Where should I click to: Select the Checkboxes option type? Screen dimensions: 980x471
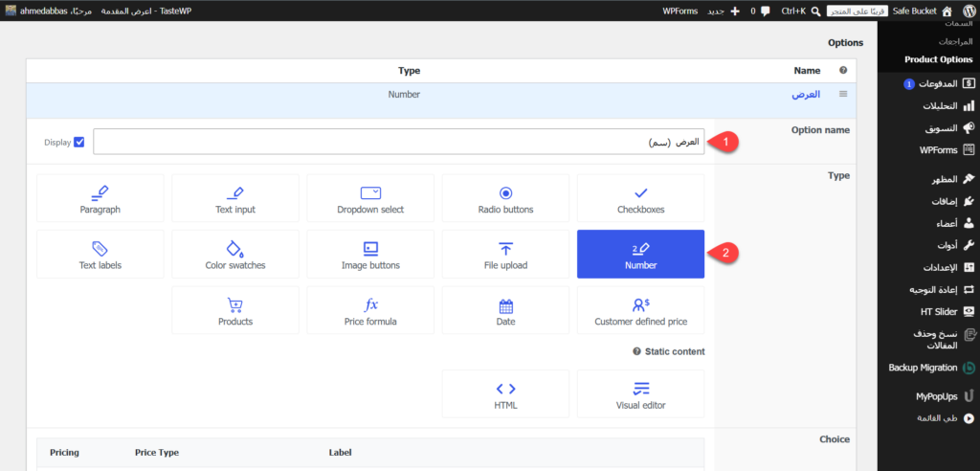click(640, 197)
